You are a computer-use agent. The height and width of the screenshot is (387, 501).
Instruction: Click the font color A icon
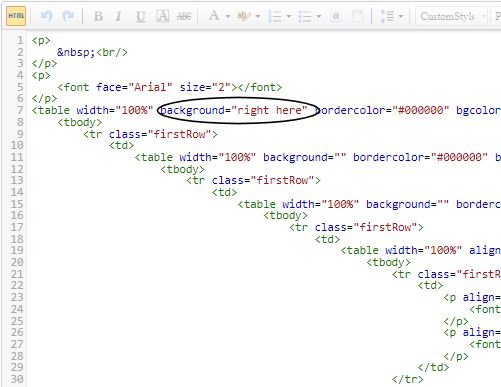click(214, 15)
